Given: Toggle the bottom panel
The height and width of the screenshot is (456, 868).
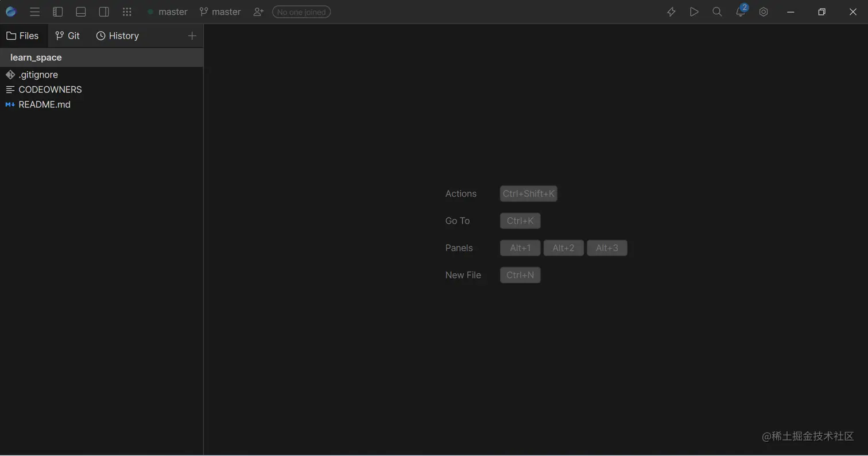Looking at the screenshot, I should click(80, 11).
